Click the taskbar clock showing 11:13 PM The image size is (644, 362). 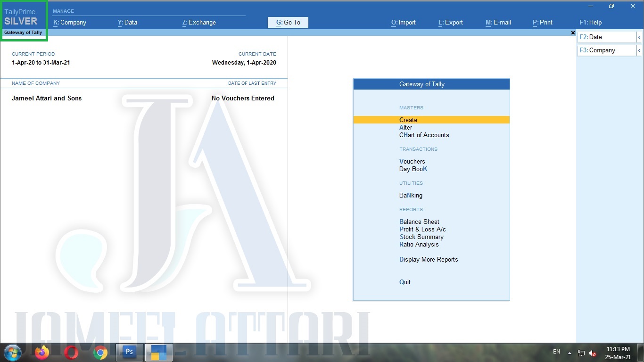(x=618, y=353)
